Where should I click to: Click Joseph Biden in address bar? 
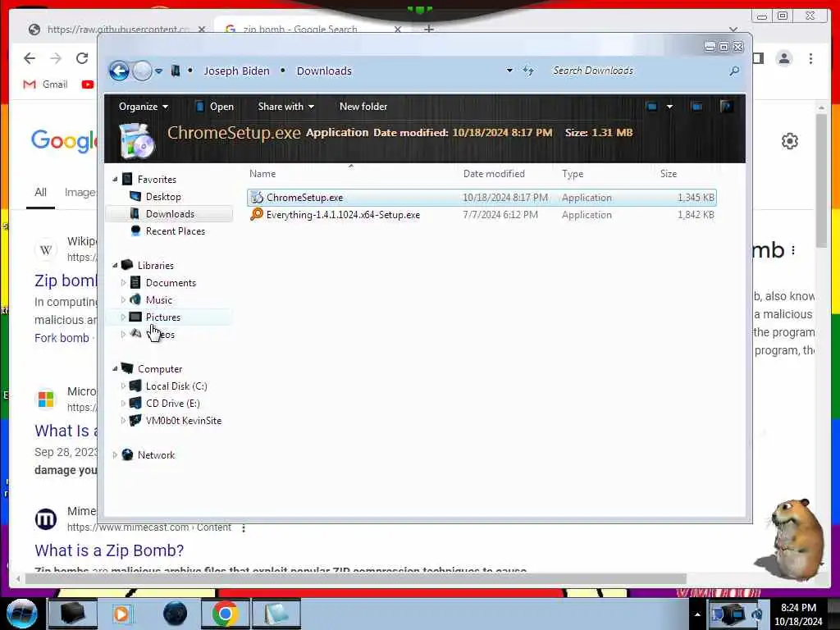tap(236, 71)
